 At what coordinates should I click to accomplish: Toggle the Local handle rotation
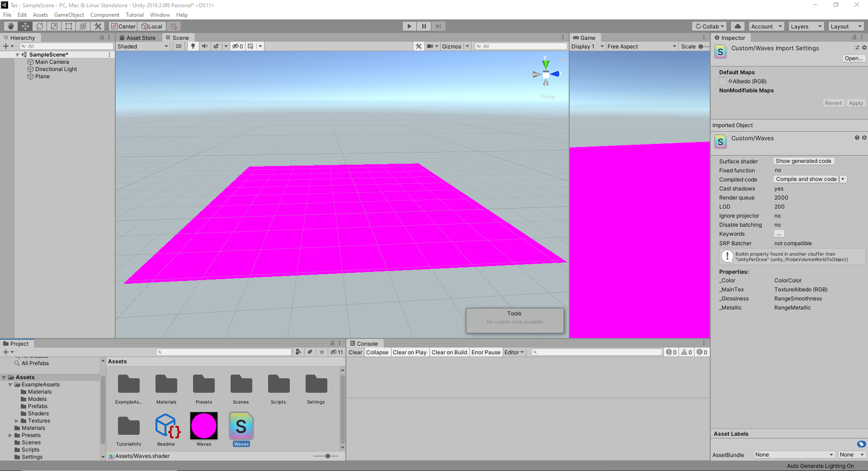point(152,26)
